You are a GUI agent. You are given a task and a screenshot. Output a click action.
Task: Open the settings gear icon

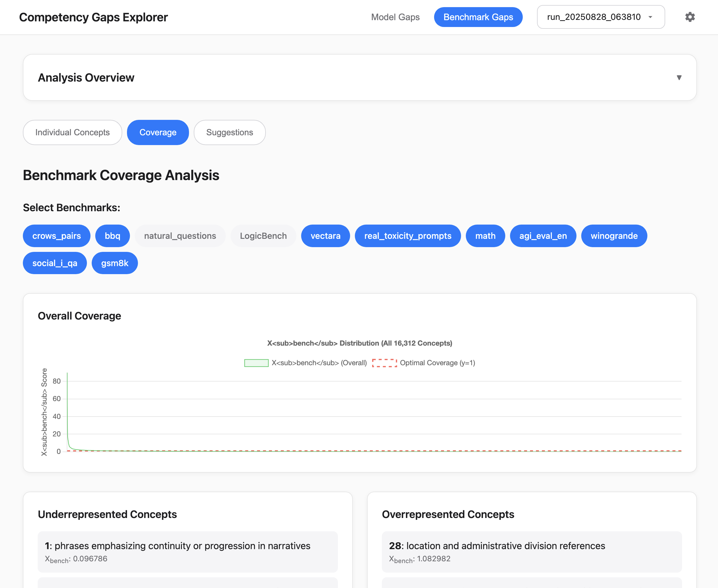coord(690,17)
